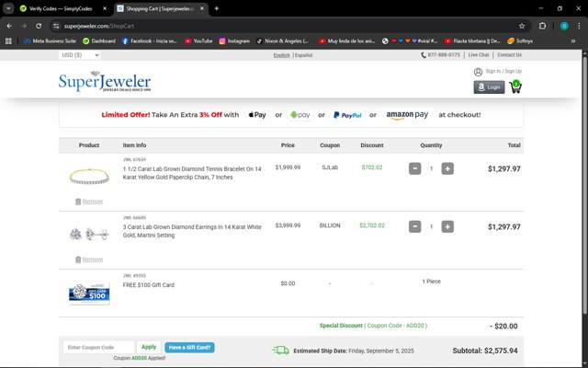This screenshot has height=368, width=588.
Task: Open Contact Us link
Action: click(509, 55)
